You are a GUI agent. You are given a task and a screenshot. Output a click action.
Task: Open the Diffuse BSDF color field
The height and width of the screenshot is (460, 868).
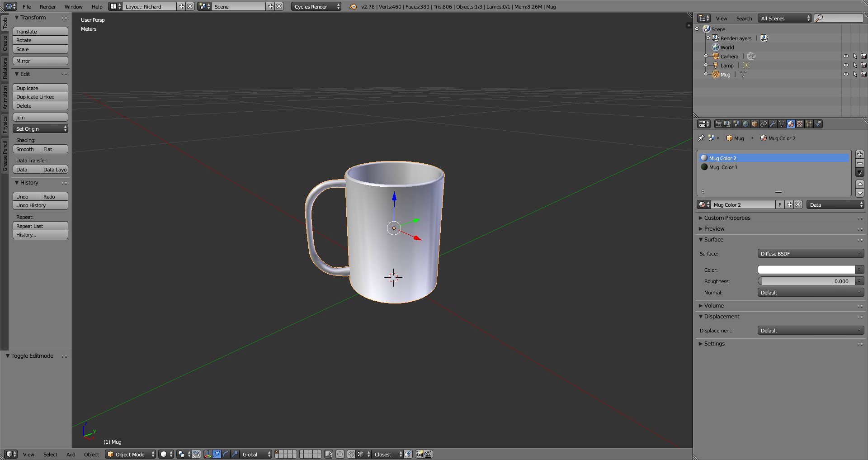(805, 269)
